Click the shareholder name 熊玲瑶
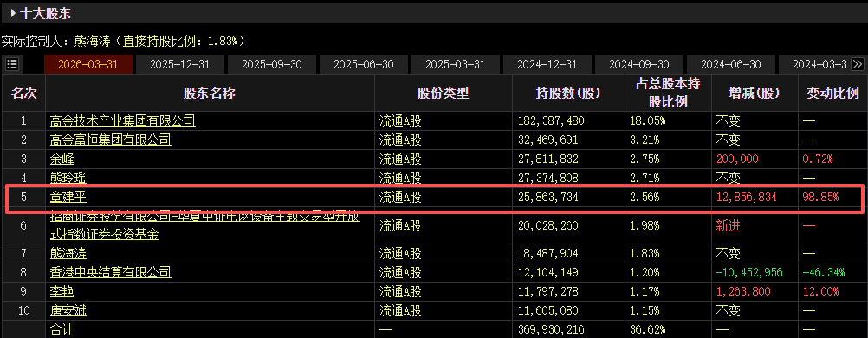 (68, 178)
